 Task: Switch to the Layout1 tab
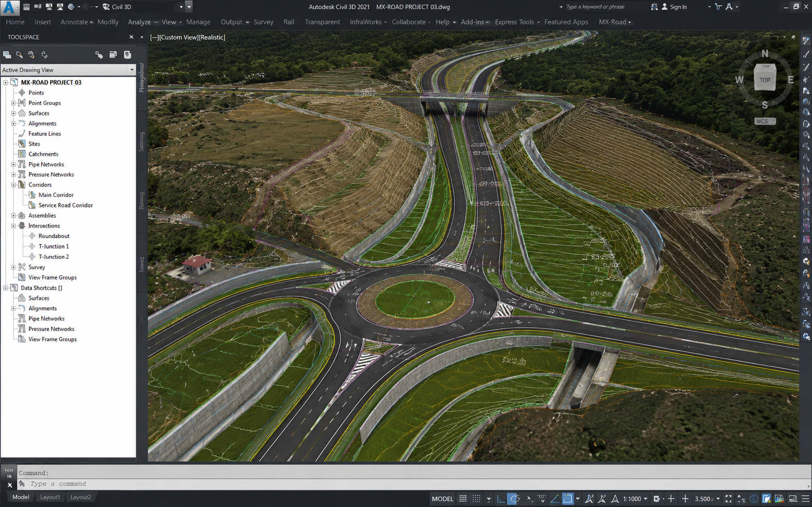coord(50,497)
